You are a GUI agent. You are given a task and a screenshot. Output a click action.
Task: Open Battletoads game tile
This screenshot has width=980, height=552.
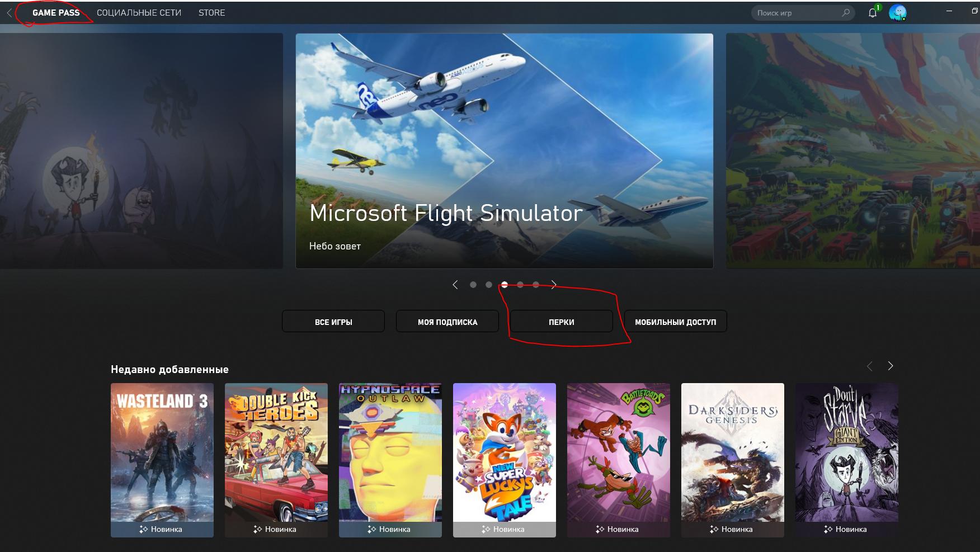pyautogui.click(x=619, y=460)
